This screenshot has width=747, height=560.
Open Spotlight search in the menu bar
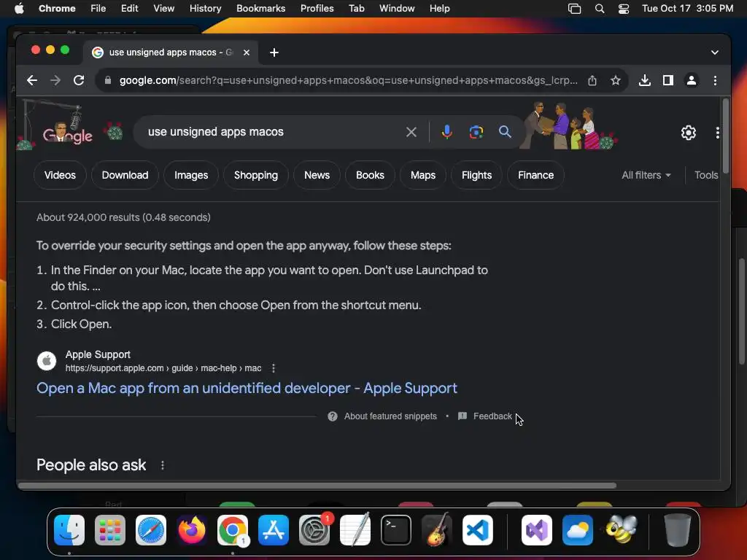pyautogui.click(x=600, y=9)
